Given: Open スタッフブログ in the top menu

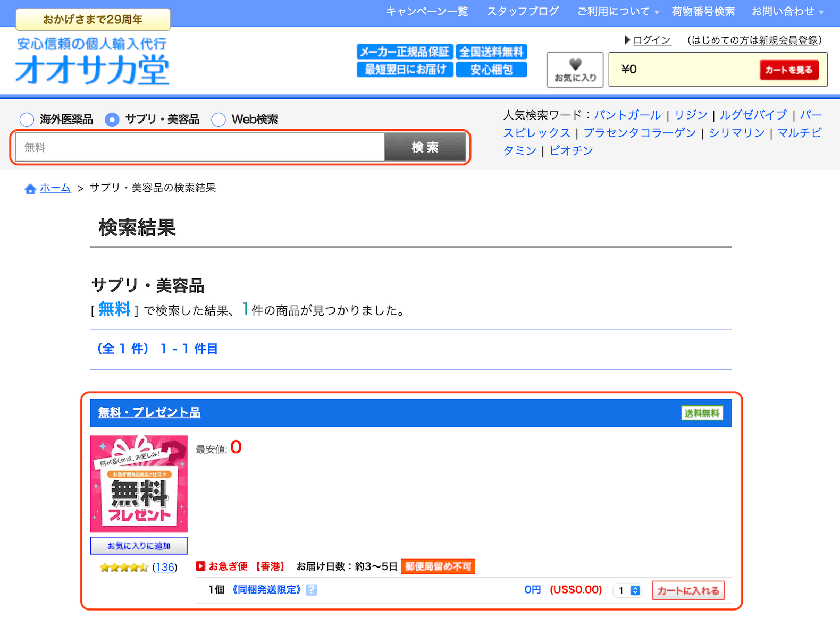Looking at the screenshot, I should (x=523, y=12).
